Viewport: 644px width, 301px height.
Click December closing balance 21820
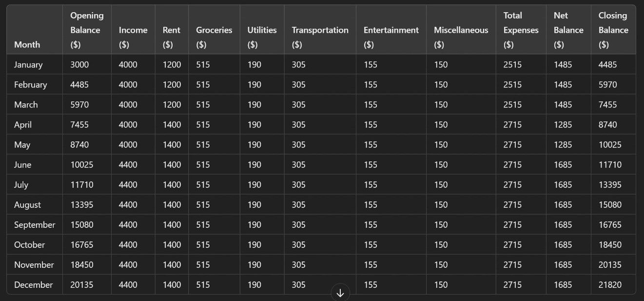[610, 284]
